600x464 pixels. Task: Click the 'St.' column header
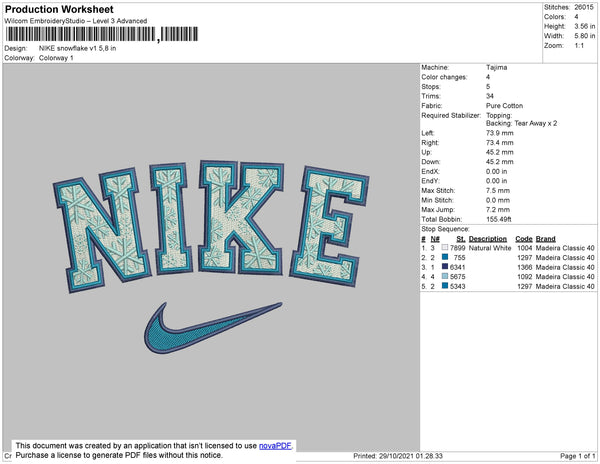pos(461,239)
